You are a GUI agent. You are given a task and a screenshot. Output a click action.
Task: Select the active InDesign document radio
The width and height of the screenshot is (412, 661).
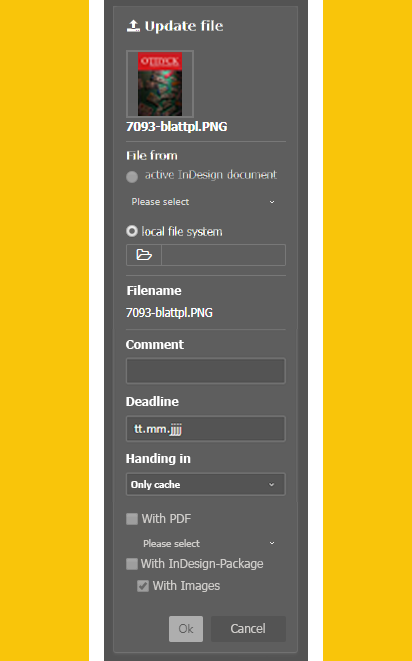pyautogui.click(x=132, y=177)
